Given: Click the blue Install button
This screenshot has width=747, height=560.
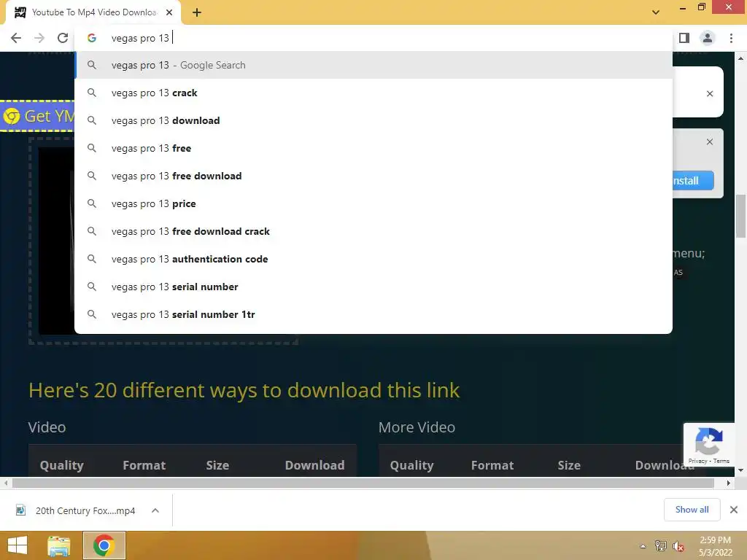Looking at the screenshot, I should [x=693, y=181].
